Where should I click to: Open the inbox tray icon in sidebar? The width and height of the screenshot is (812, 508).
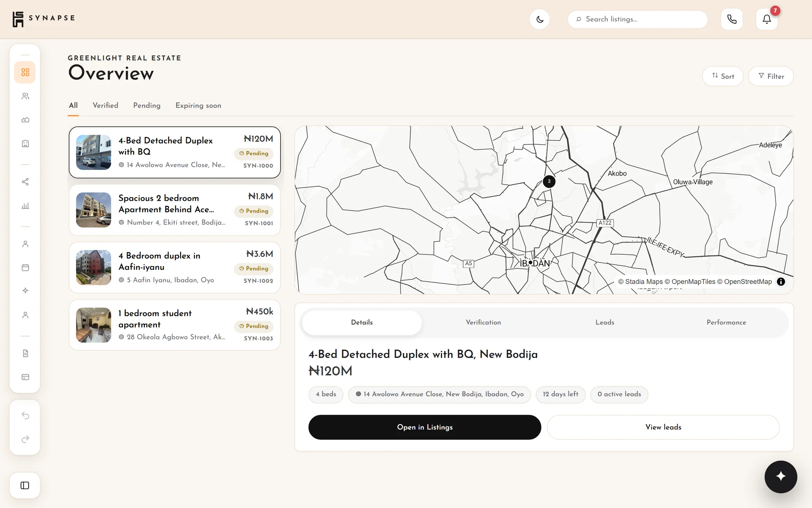click(25, 120)
